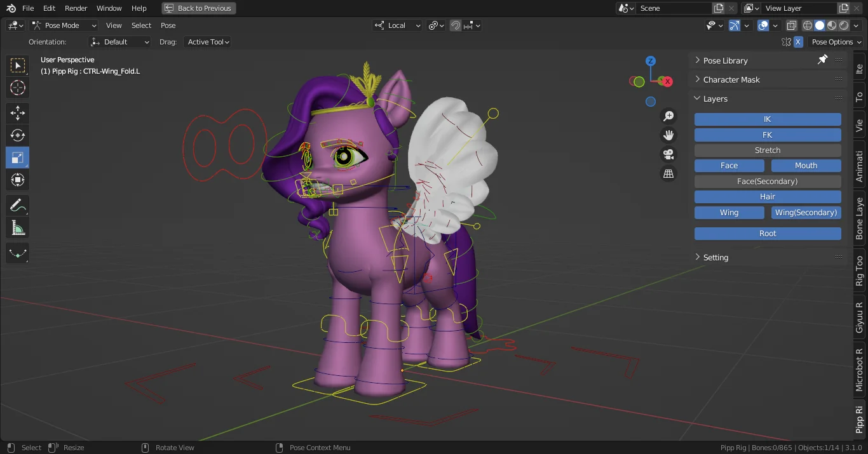
Task: Open the Pose menu in the header
Action: pyautogui.click(x=168, y=25)
